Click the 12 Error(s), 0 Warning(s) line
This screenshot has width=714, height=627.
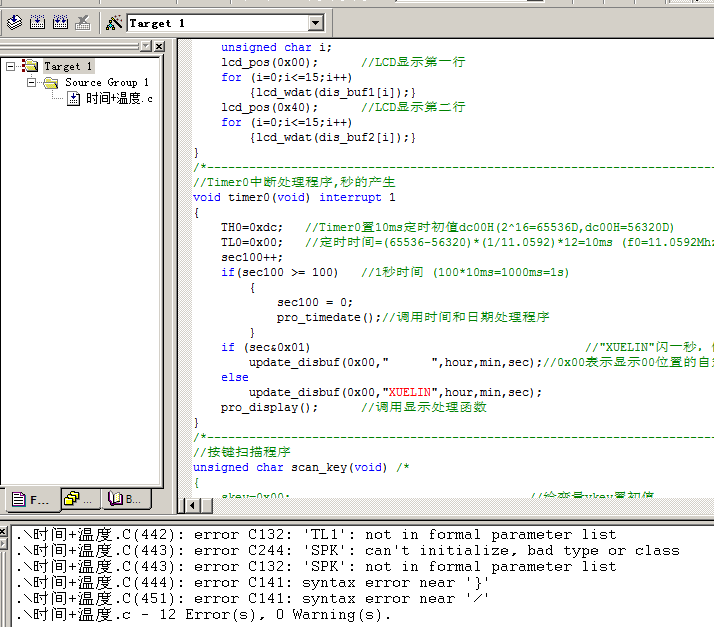(203, 615)
